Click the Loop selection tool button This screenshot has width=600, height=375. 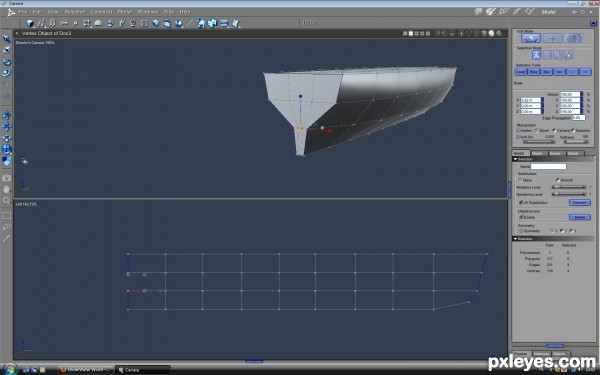click(x=521, y=72)
